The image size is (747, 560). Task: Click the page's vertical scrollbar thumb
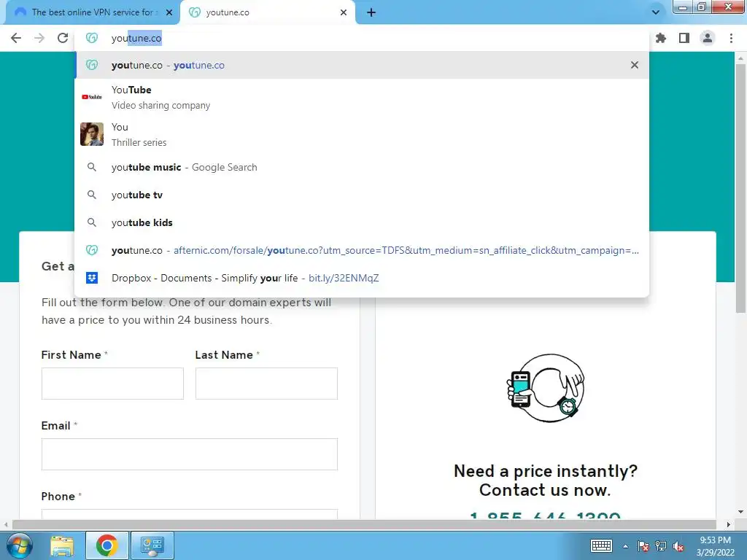coord(740,188)
